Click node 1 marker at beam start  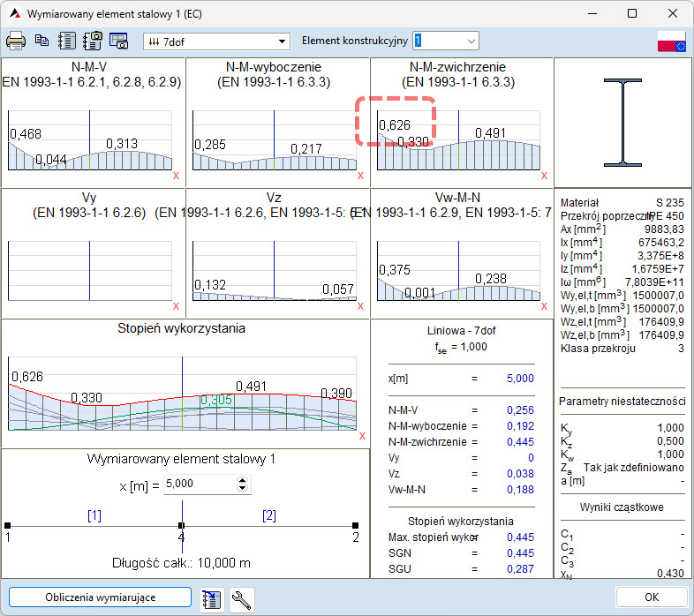tap(8, 526)
